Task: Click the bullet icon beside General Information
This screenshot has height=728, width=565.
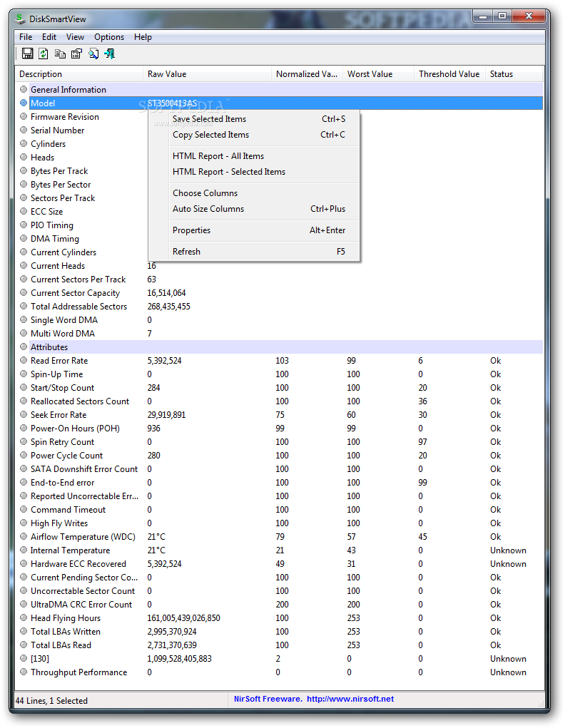Action: pos(24,89)
